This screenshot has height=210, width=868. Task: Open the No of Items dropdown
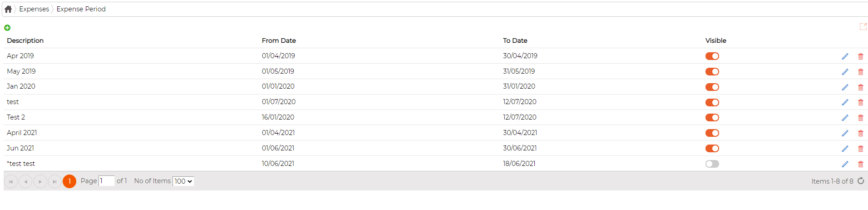pos(183,181)
